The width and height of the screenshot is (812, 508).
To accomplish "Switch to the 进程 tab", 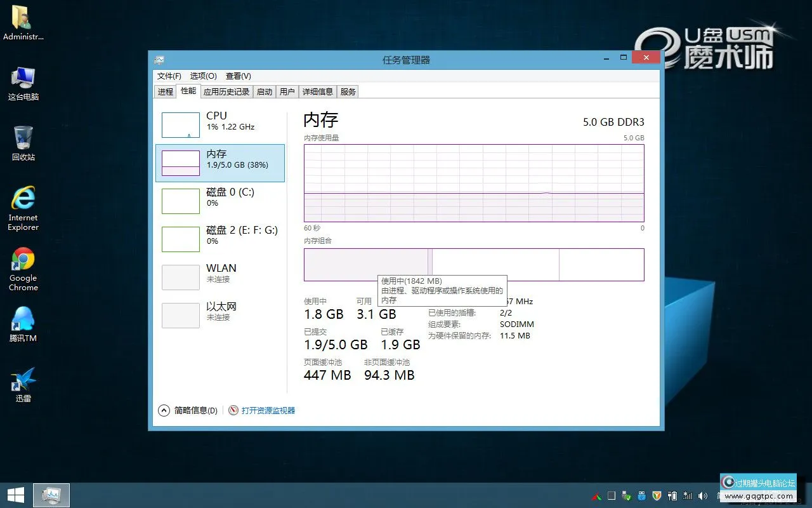I will [165, 91].
